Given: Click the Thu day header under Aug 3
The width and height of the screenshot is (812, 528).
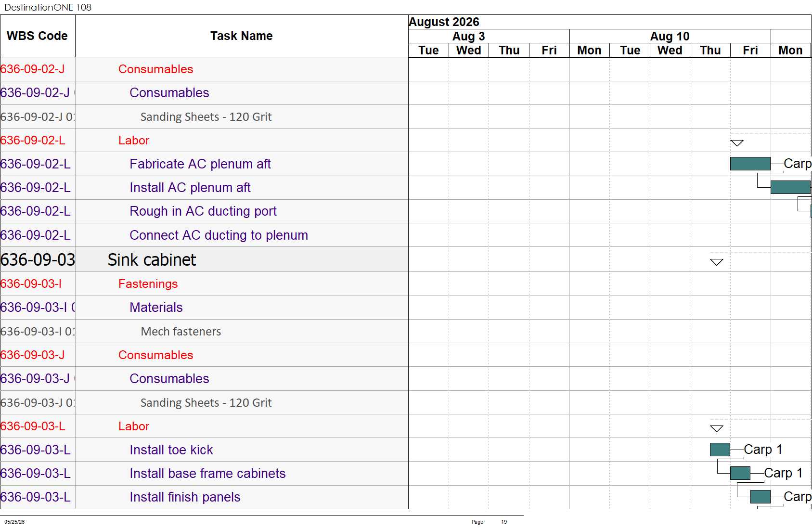Looking at the screenshot, I should 509,51.
